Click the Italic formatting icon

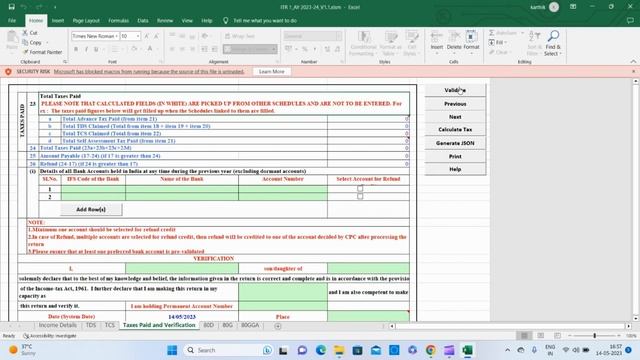click(x=86, y=49)
